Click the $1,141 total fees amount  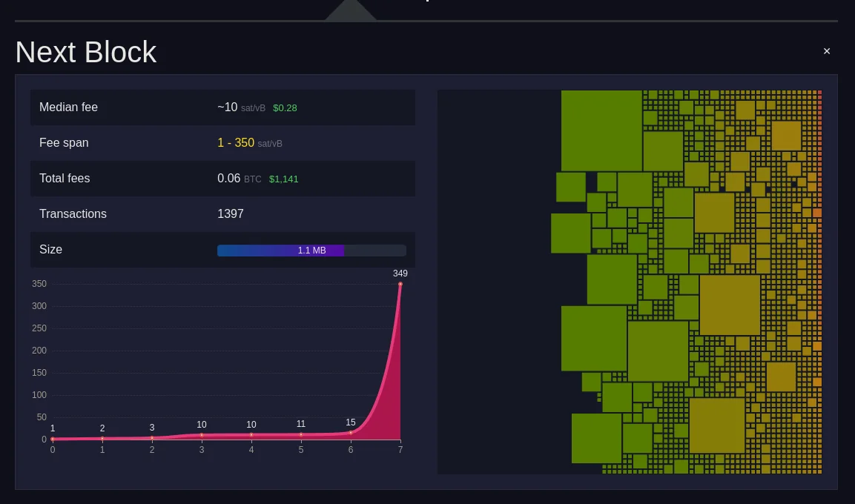point(283,179)
